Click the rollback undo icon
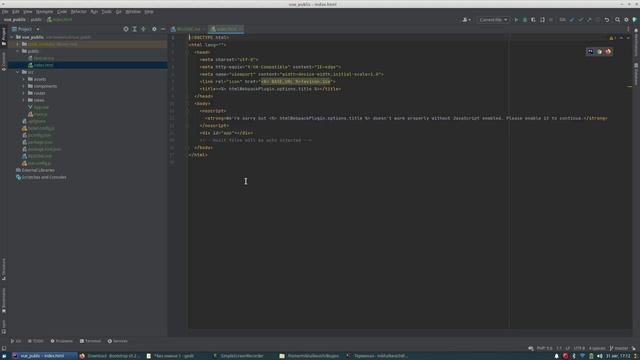This screenshot has width=640, height=360. 607,20
